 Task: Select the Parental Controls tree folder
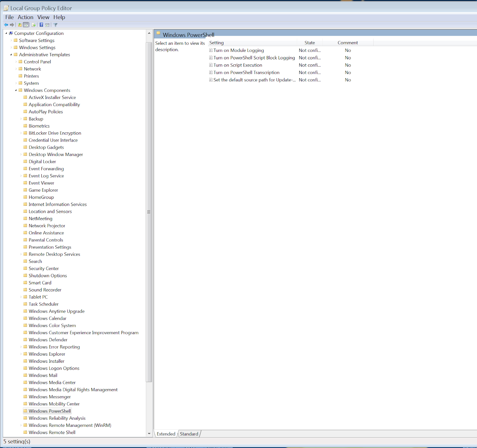(46, 240)
